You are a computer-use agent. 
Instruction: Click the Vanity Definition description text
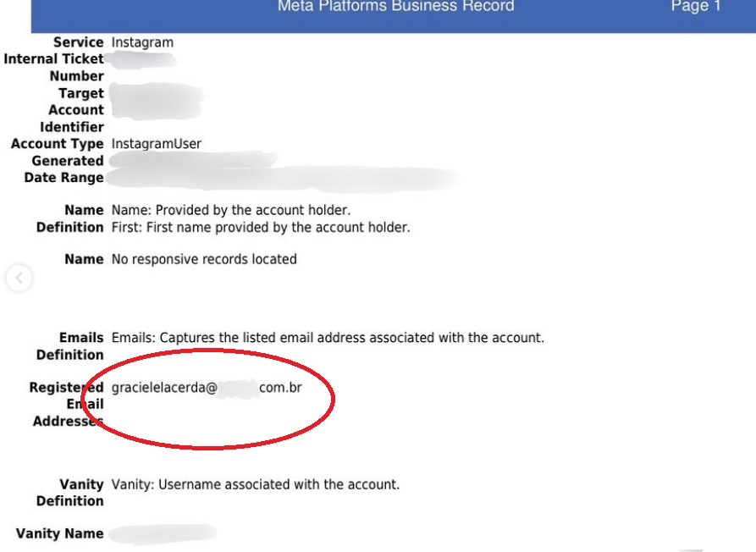coord(255,485)
